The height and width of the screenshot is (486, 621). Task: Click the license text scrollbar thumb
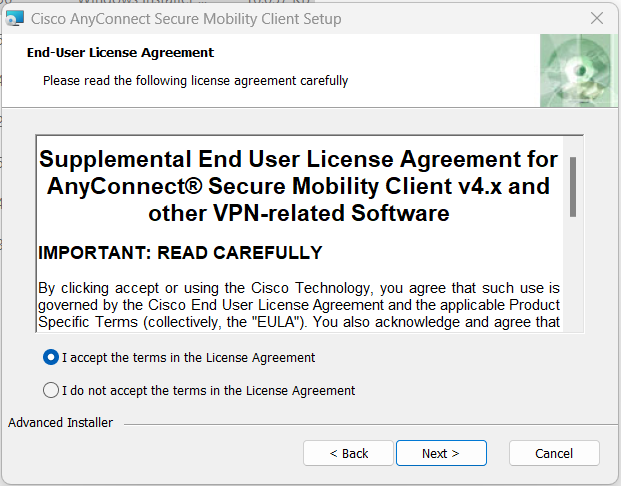click(x=573, y=187)
